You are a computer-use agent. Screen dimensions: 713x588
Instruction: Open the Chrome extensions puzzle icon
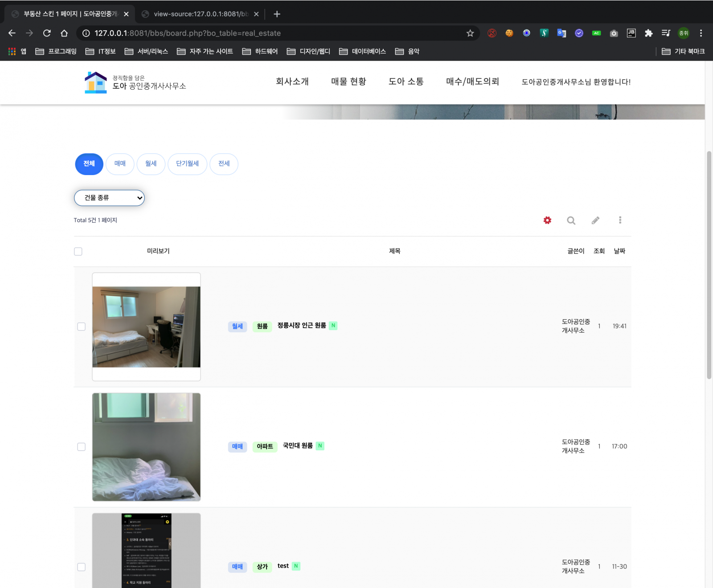click(x=648, y=33)
